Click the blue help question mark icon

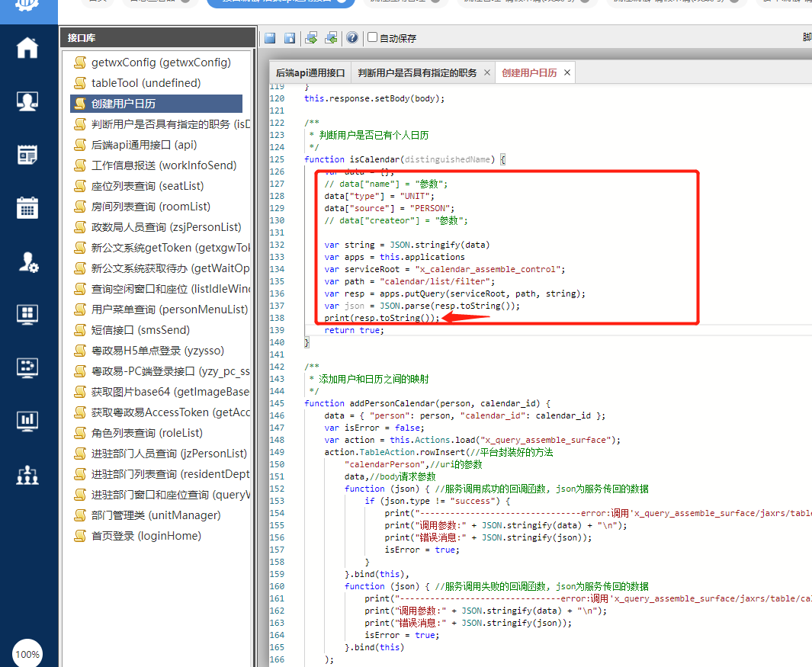[351, 38]
